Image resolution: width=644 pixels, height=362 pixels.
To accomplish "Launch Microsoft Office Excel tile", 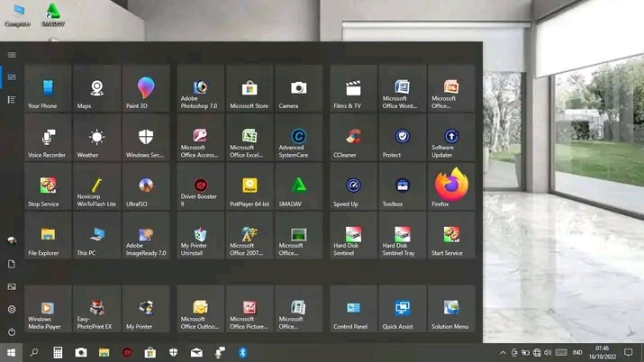I will tap(249, 138).
